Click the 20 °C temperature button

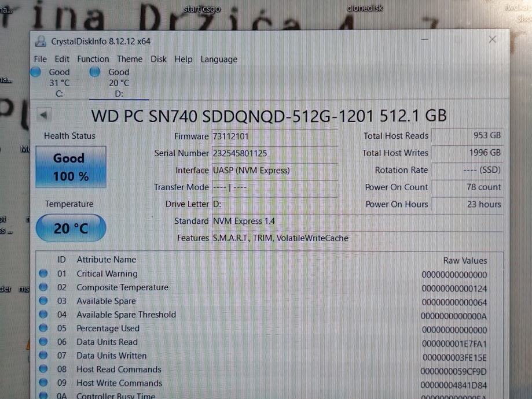pos(71,228)
